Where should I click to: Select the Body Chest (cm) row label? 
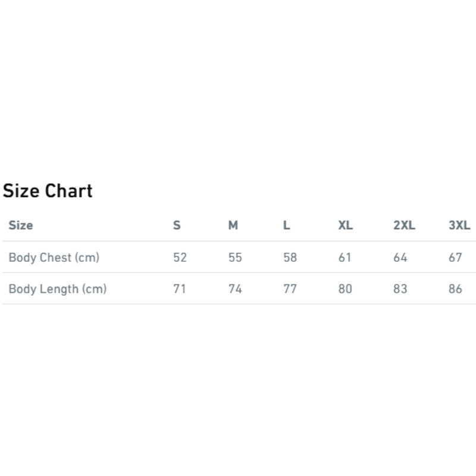tap(54, 258)
